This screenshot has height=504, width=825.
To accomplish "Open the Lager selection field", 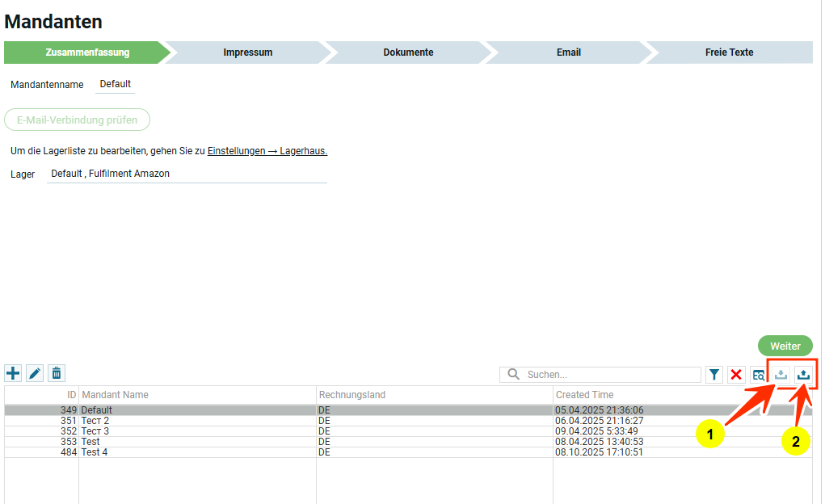I will [x=187, y=174].
